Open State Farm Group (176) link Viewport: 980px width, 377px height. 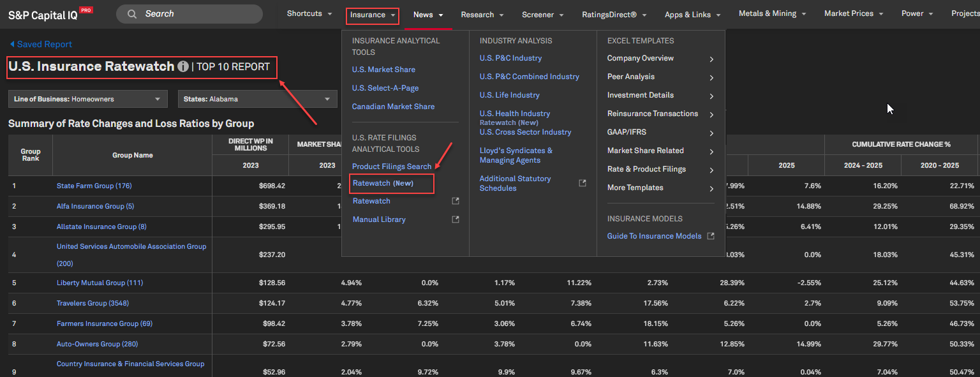coord(94,186)
